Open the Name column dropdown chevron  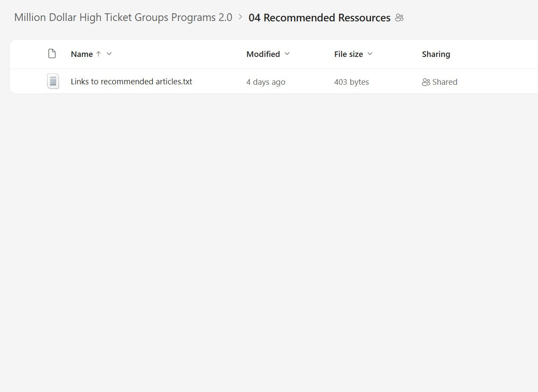pyautogui.click(x=109, y=54)
